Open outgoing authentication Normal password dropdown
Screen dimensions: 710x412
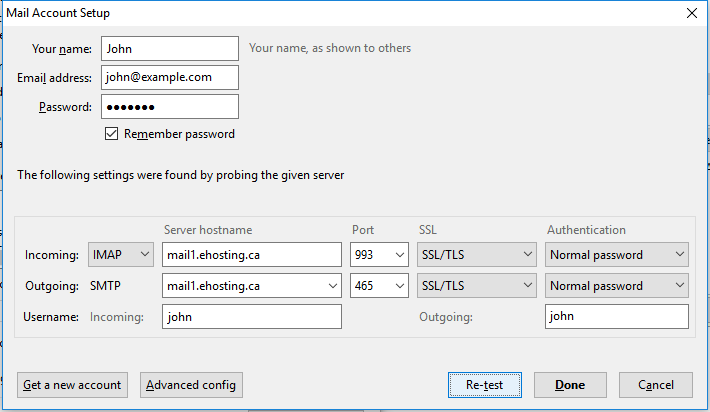[616, 285]
